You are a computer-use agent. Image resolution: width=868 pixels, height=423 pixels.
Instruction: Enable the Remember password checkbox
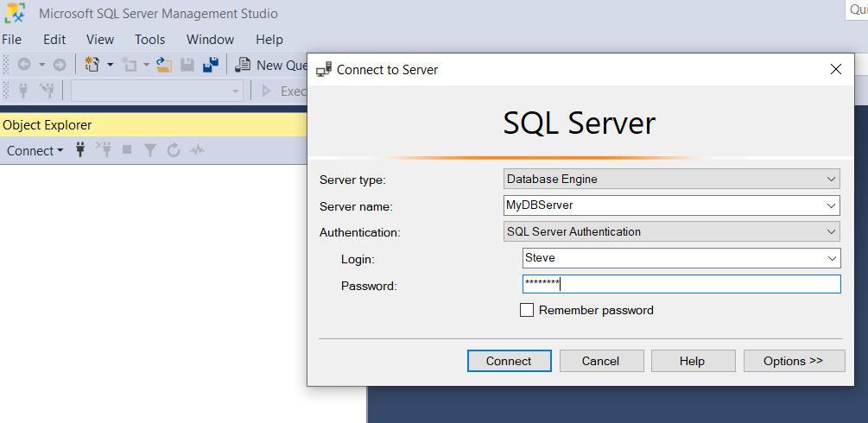pyautogui.click(x=527, y=310)
